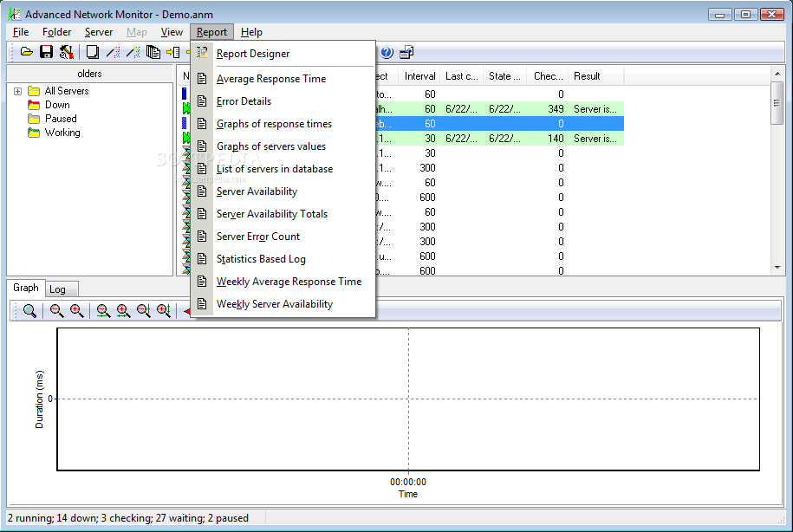Select the Working folder label
The image size is (793, 532).
point(62,133)
